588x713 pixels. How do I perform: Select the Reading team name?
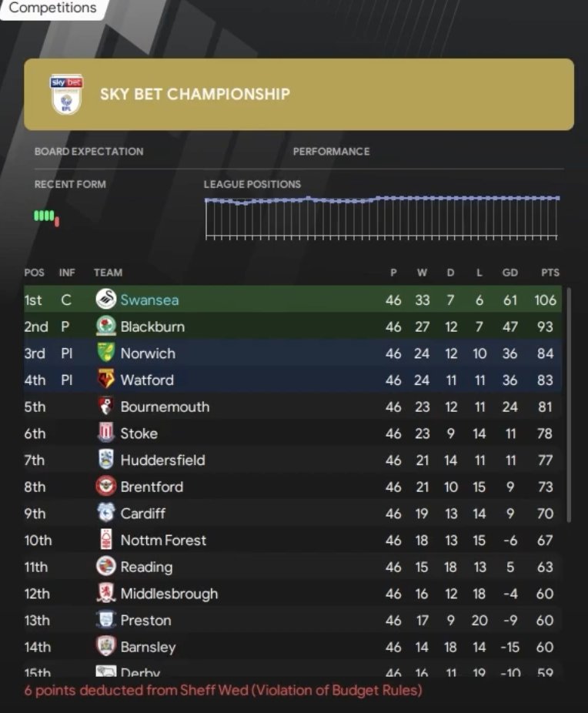146,567
